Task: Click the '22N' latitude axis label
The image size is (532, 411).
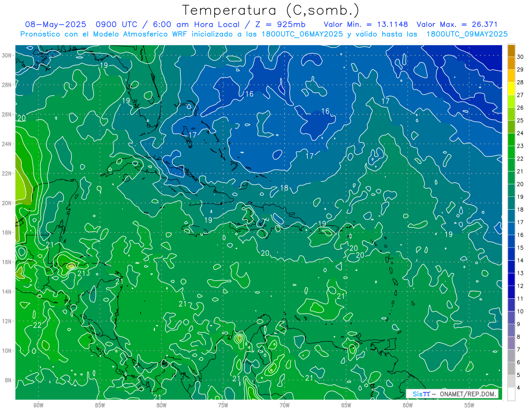Action: click(x=6, y=173)
